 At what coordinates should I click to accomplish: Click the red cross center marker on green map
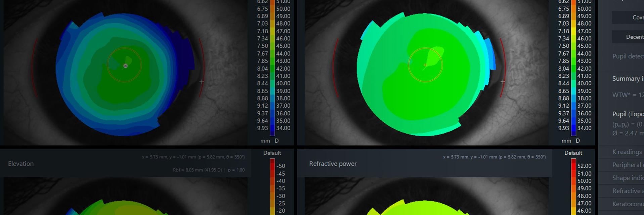425,65
